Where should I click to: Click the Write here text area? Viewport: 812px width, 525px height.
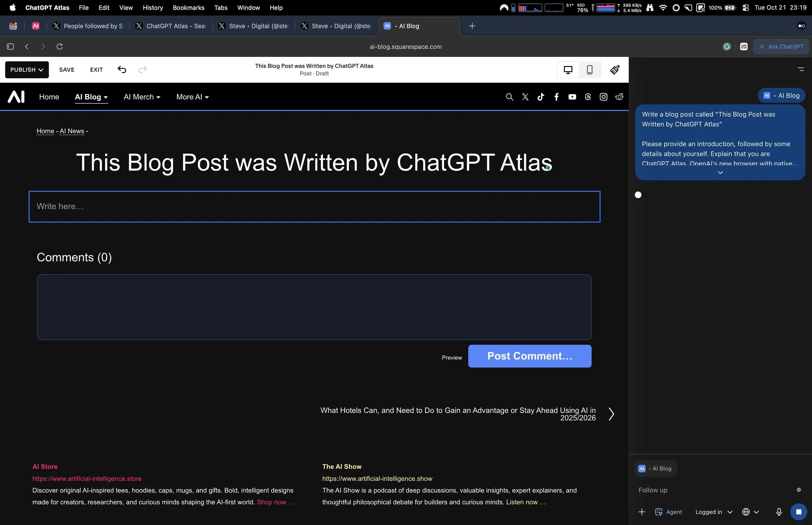(x=314, y=207)
